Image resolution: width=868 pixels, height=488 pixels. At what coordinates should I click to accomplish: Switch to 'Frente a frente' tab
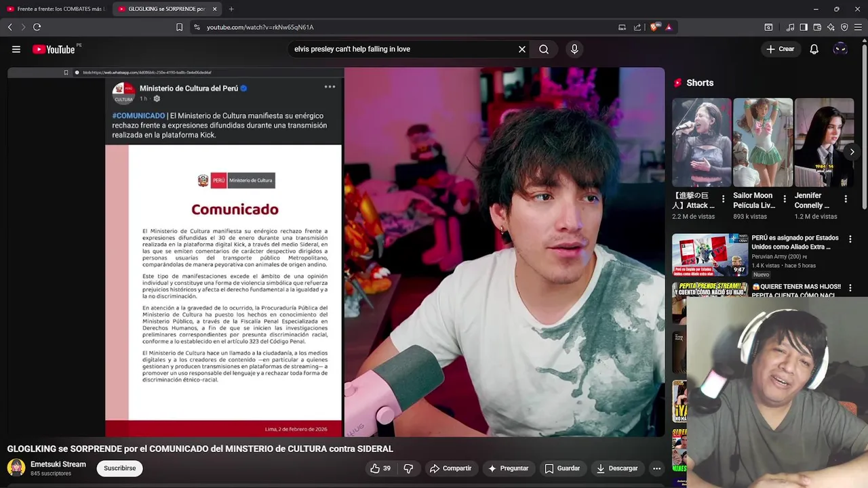click(56, 9)
